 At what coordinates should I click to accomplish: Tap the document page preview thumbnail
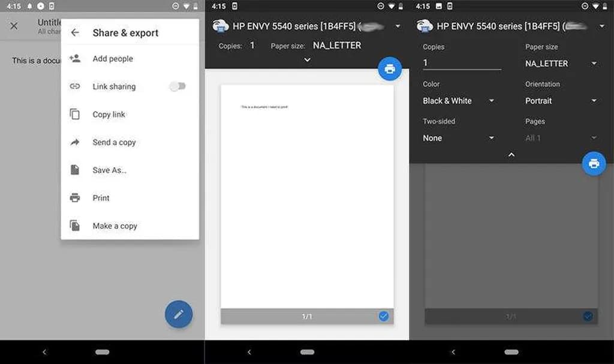(x=307, y=198)
